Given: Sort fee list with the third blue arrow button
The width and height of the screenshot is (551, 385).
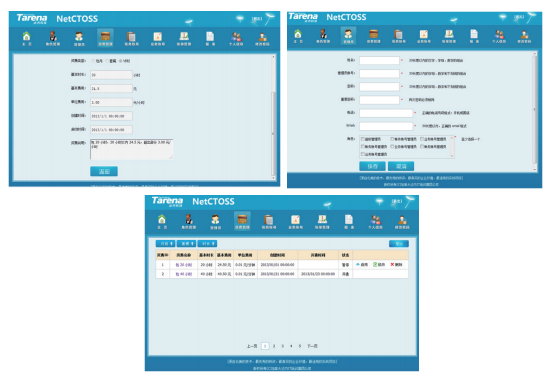Looking at the screenshot, I should click(x=207, y=243).
